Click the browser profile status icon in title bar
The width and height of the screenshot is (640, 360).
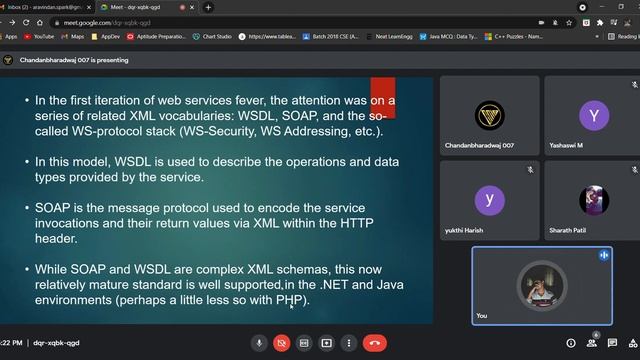(x=582, y=7)
